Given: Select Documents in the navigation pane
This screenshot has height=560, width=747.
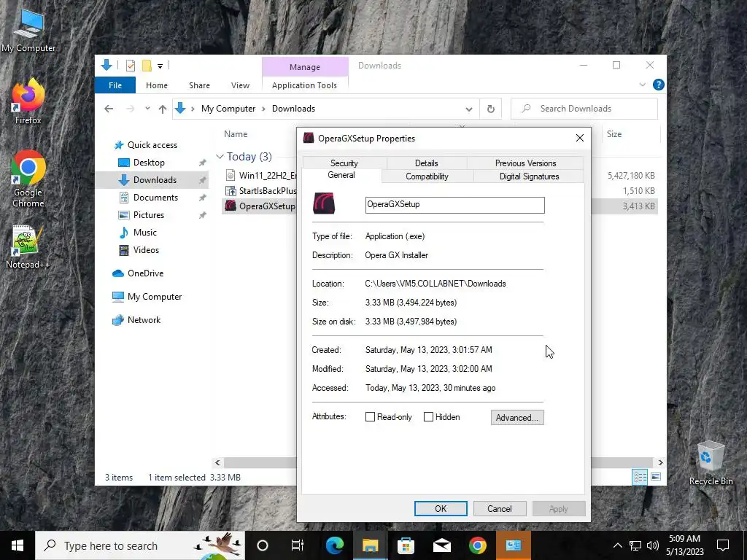Looking at the screenshot, I should pos(155,197).
